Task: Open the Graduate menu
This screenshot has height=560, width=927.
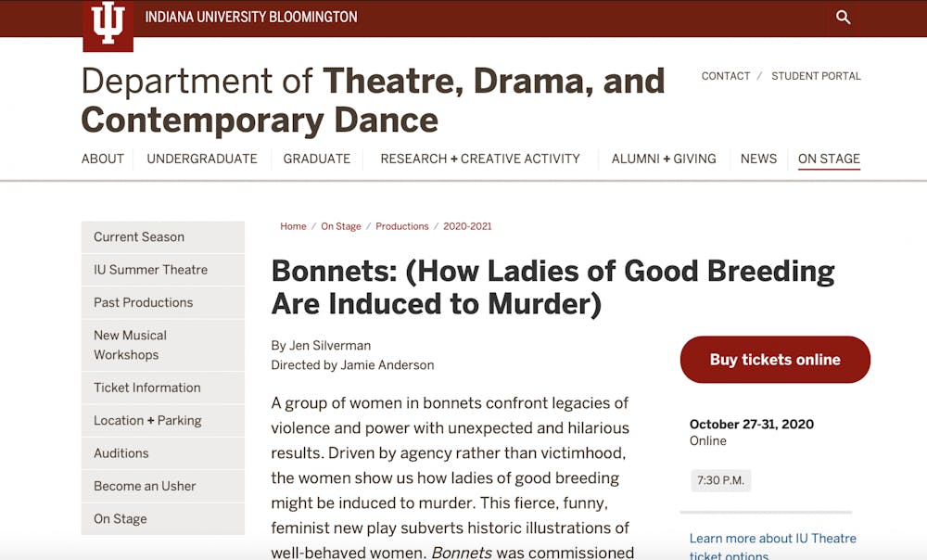Action: 317,159
